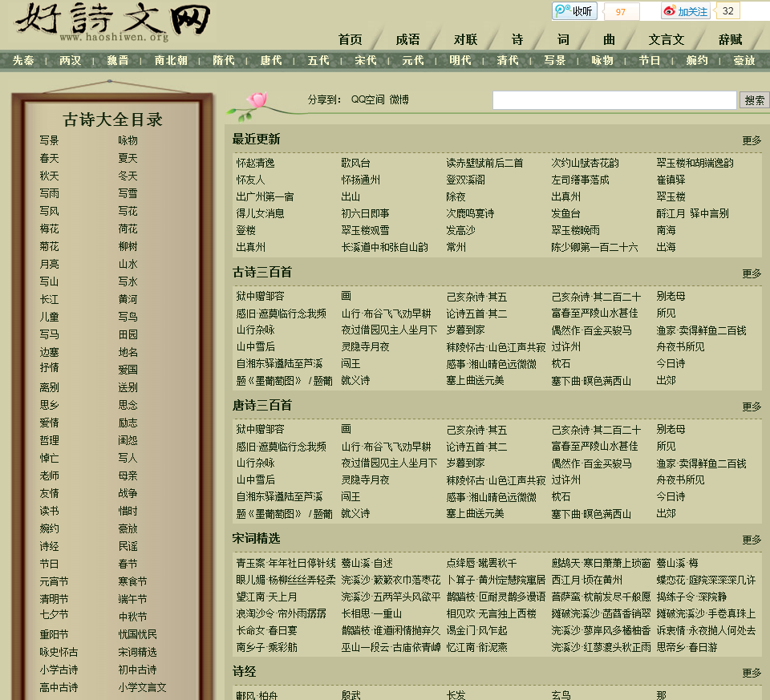Image resolution: width=770 pixels, height=700 pixels.
Task: Share the page to 微博
Action: (x=399, y=99)
